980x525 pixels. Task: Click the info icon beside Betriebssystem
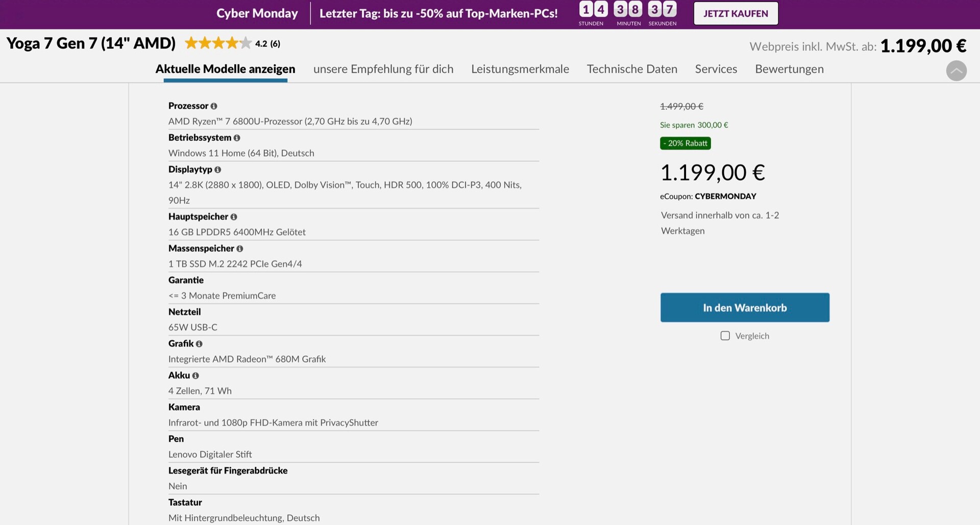(237, 138)
